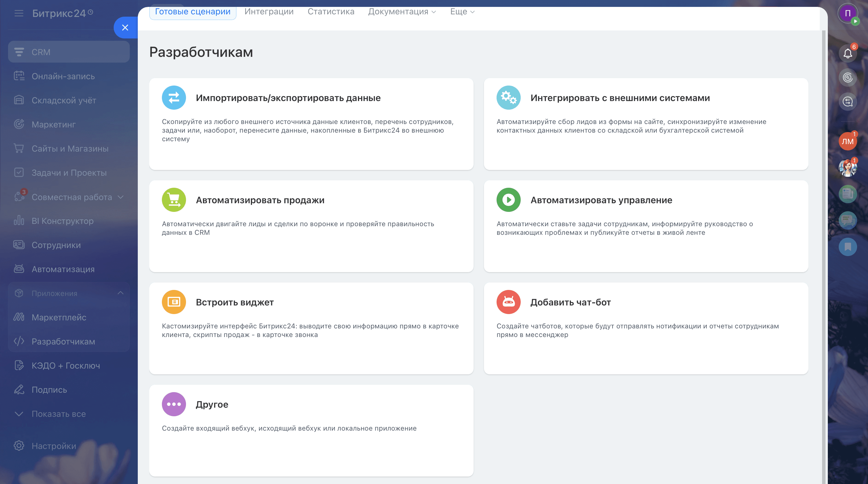The height and width of the screenshot is (484, 868).
Task: Expand the Документация dropdown
Action: click(x=402, y=12)
